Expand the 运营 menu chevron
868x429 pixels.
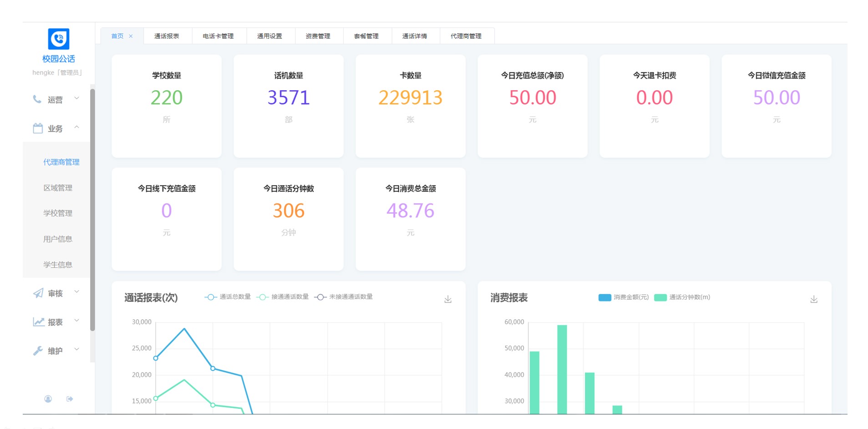point(76,98)
